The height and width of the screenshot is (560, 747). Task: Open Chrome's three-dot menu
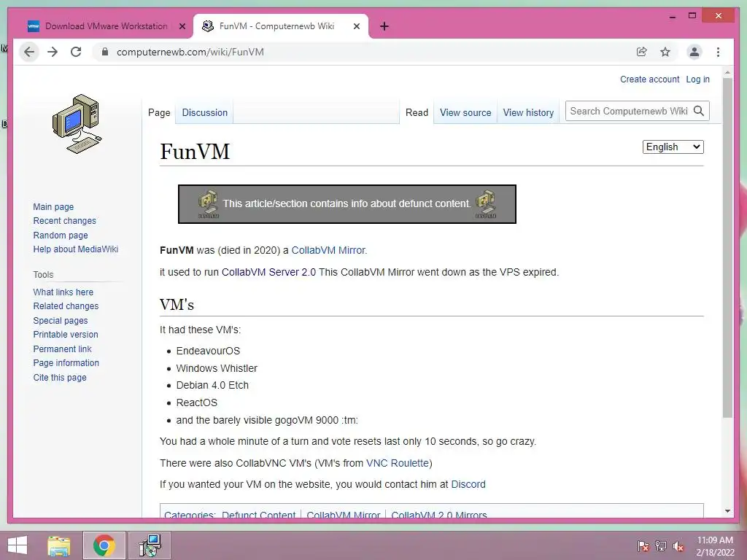pos(718,52)
